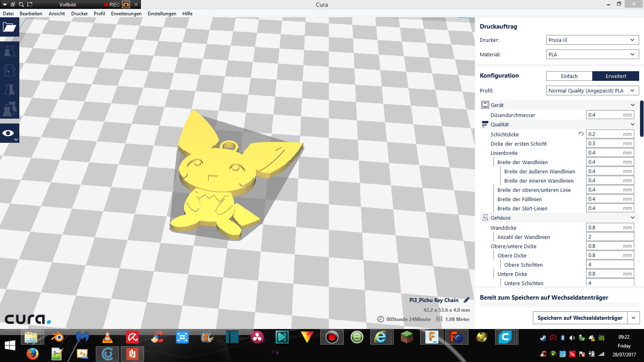Open Windows Start button
Image resolution: width=644 pixels, height=362 pixels.
click(x=10, y=345)
